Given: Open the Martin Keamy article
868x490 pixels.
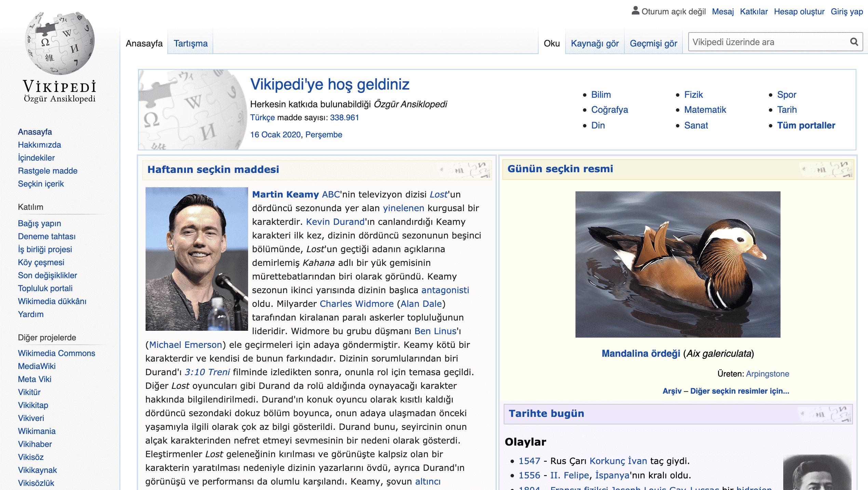Looking at the screenshot, I should point(284,194).
